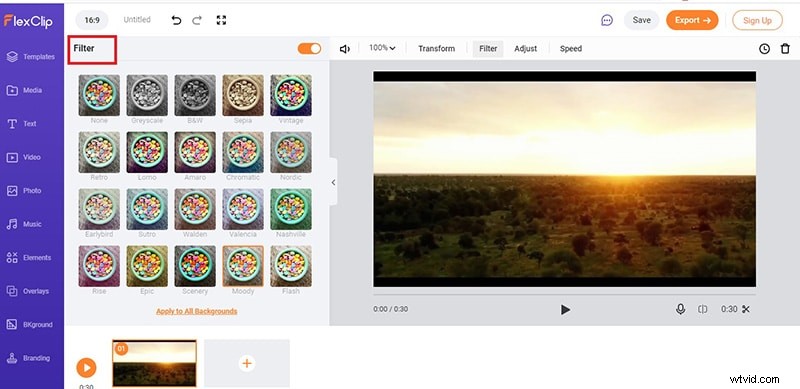Switch to the Filter tab

point(488,48)
